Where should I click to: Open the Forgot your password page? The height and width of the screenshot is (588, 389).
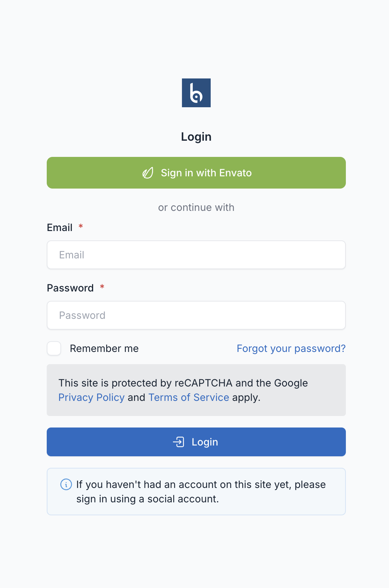(290, 348)
